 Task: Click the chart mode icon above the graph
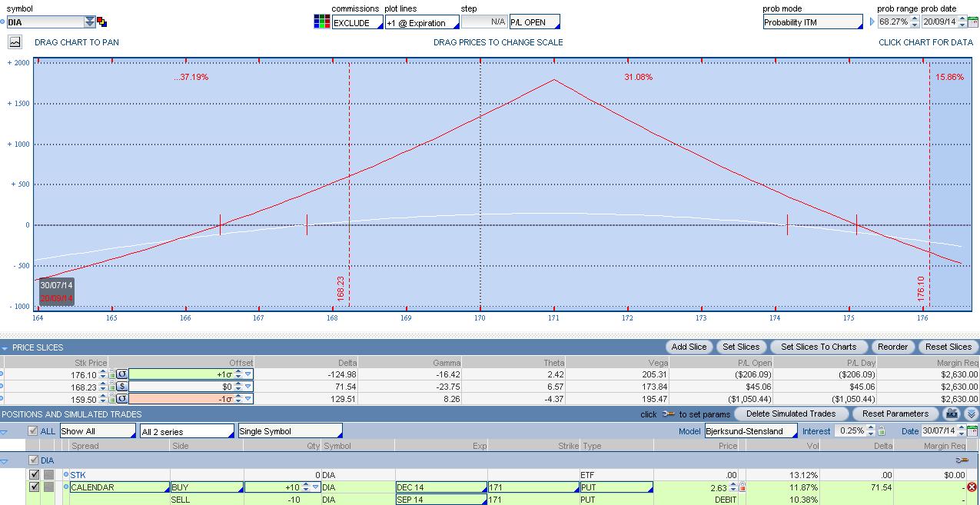(15, 42)
